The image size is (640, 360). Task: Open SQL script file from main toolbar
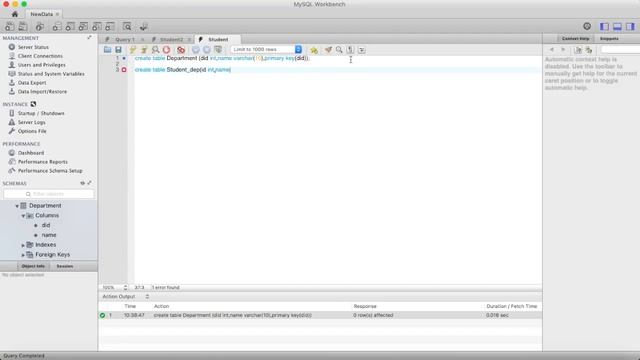(22, 27)
